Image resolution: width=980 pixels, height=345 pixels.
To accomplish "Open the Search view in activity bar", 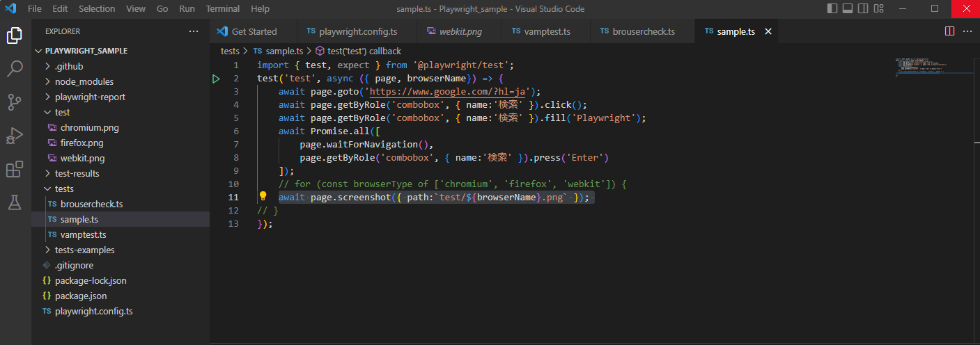I will tap(15, 68).
